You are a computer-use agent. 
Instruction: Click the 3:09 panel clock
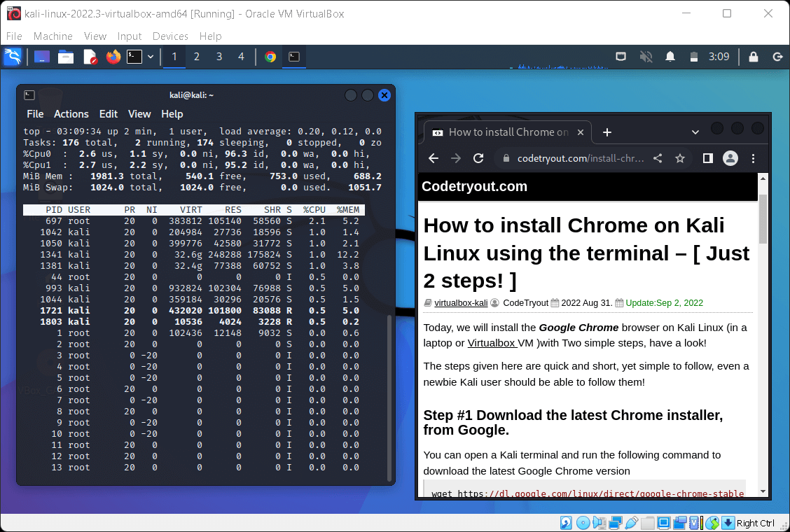719,57
